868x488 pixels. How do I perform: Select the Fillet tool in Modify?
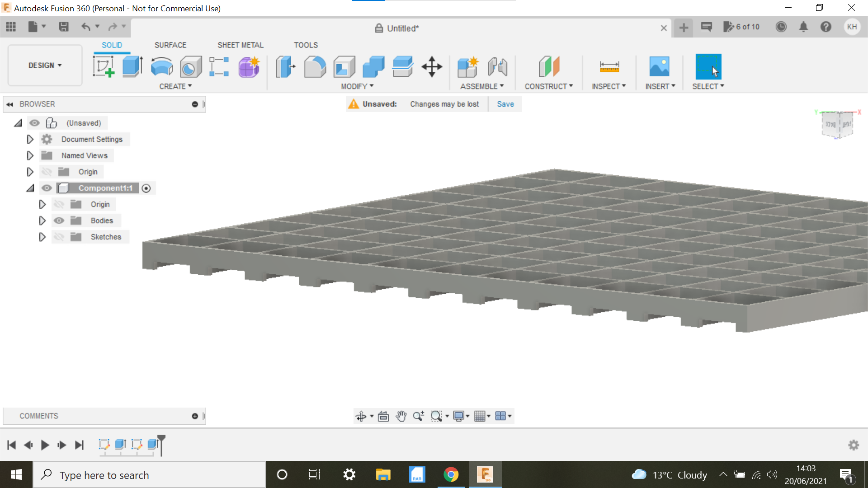315,66
